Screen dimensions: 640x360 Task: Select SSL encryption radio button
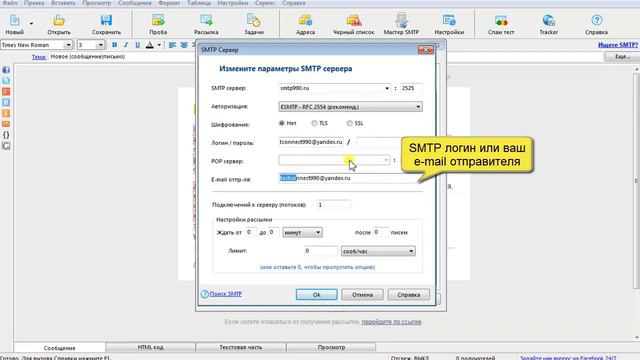(x=349, y=123)
